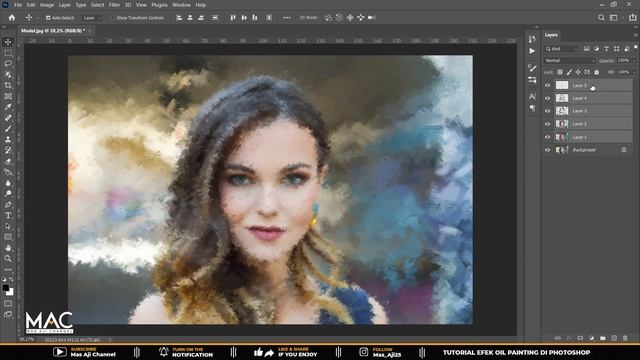Screen dimensions: 640x360
Task: Click align right edges icon
Action: coord(201,18)
